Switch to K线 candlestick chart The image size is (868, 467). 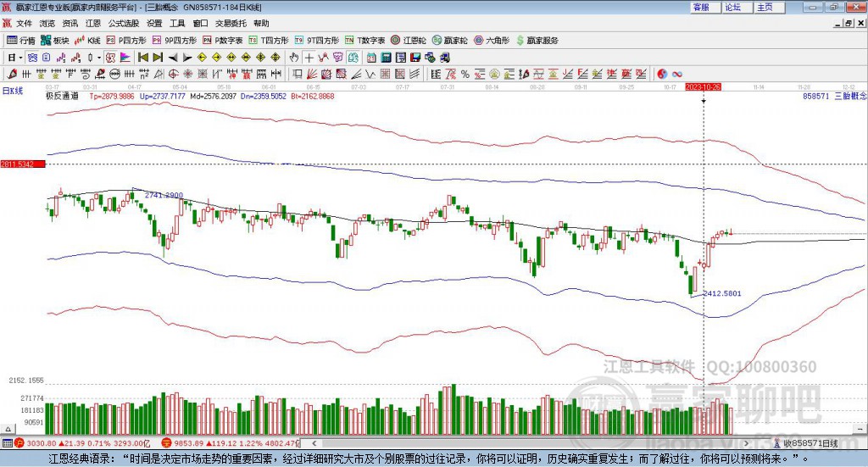tap(87, 41)
